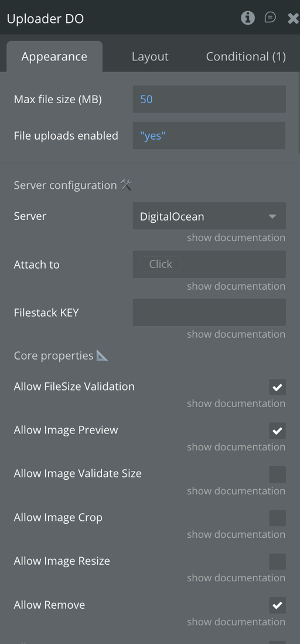Click the Attach to expression box

(209, 265)
